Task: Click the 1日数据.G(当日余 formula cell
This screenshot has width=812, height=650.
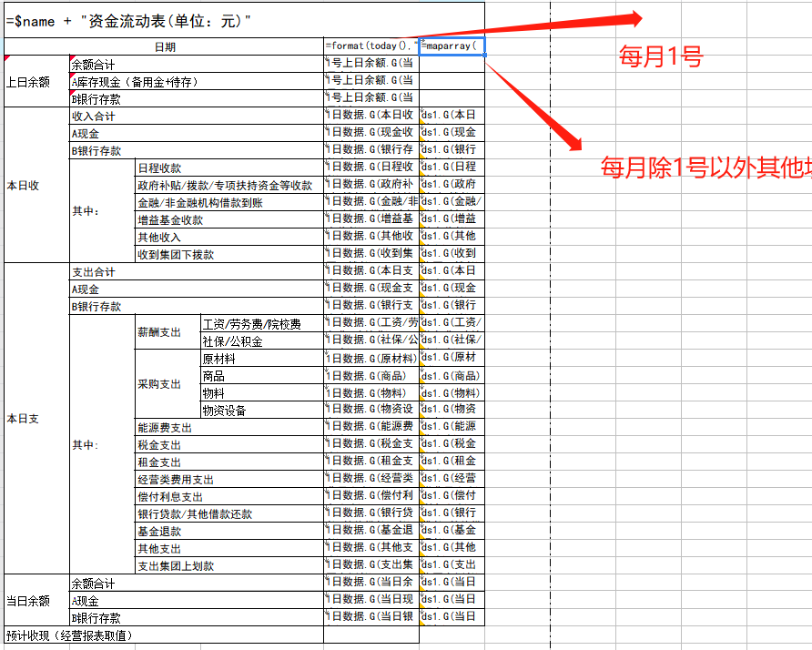Action: pyautogui.click(x=371, y=583)
